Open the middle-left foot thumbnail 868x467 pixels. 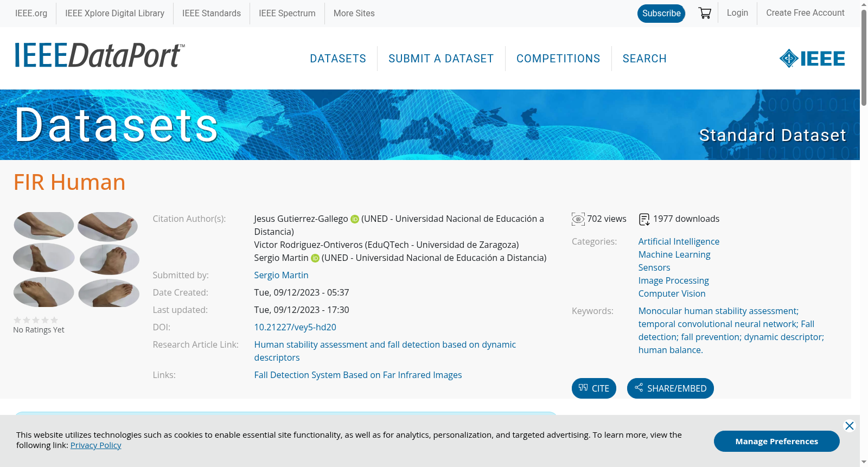coord(44,258)
